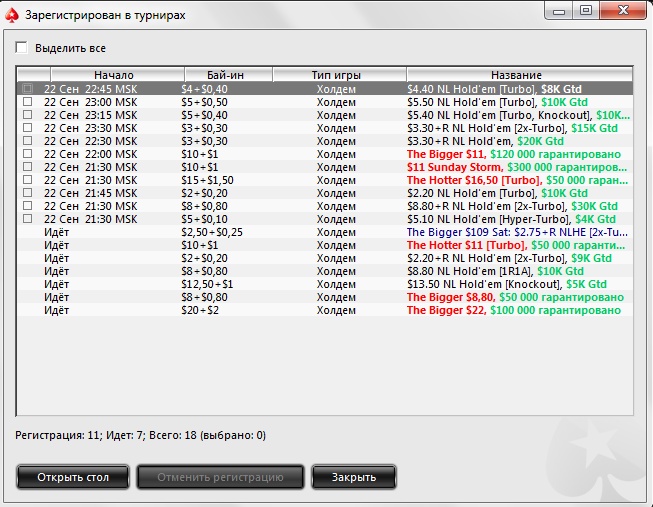Image resolution: width=653 pixels, height=507 pixels.
Task: Click the PokerStars spade icon in title bar
Action: pyautogui.click(x=12, y=15)
